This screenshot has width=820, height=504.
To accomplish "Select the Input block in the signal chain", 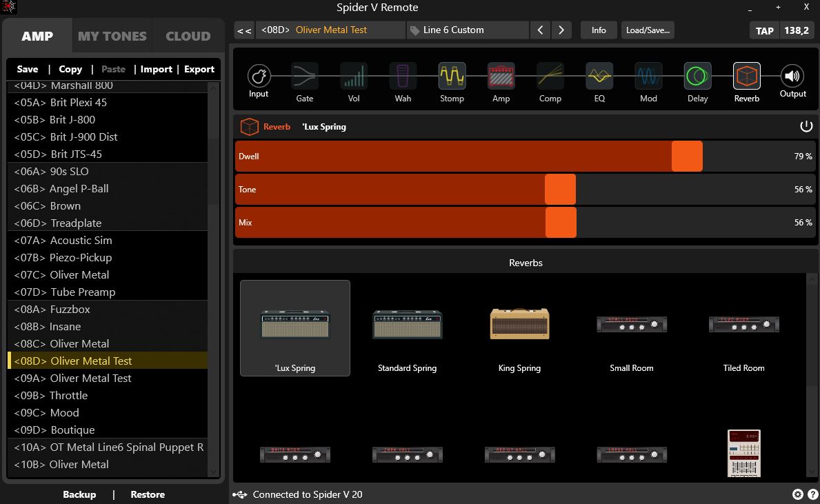I will point(259,81).
